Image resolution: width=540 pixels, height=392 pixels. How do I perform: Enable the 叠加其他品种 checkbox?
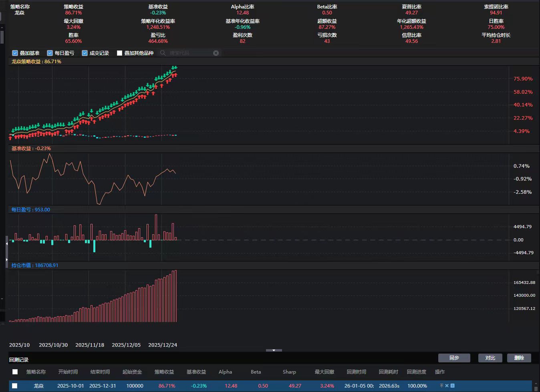pyautogui.click(x=119, y=53)
